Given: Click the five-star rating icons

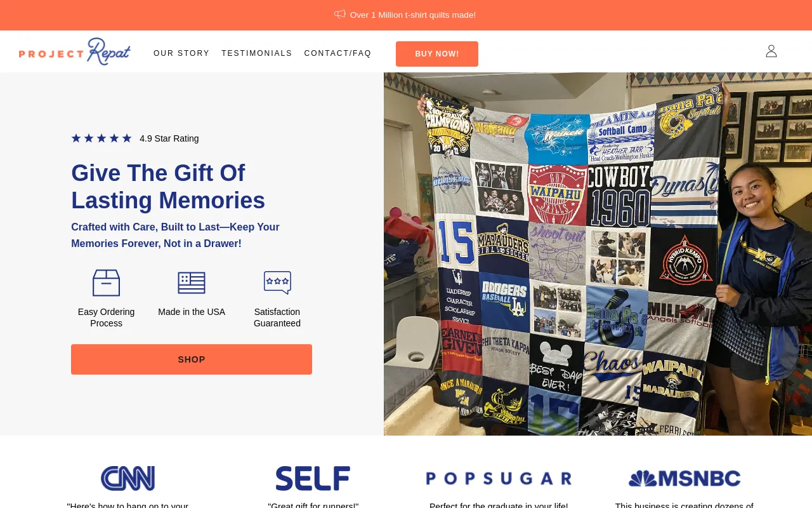Looking at the screenshot, I should pos(101,138).
